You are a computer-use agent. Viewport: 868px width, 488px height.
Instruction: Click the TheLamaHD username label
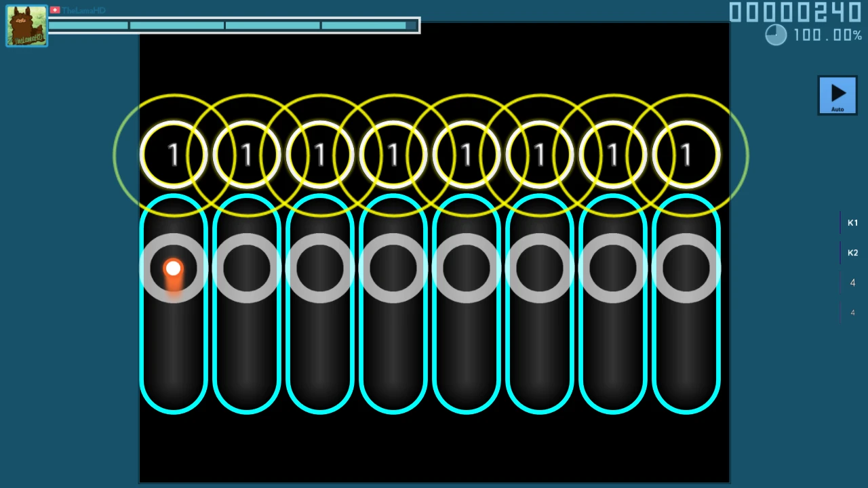click(83, 10)
